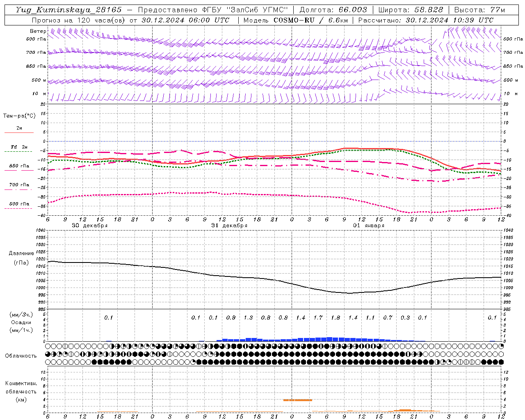Click the maximum precipitation value 1.8
Screen dimensions: 525x420
tap(336, 317)
